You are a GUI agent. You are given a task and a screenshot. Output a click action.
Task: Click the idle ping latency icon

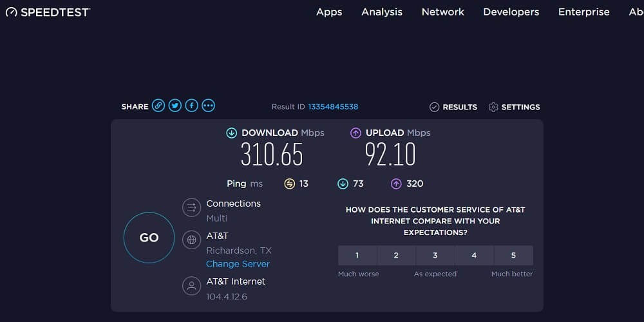(290, 184)
